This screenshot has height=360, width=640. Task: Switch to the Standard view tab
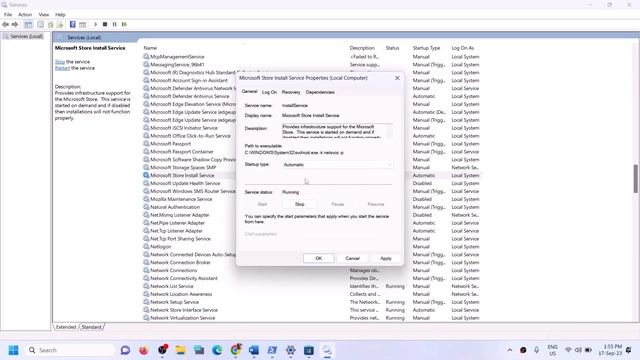click(x=91, y=327)
